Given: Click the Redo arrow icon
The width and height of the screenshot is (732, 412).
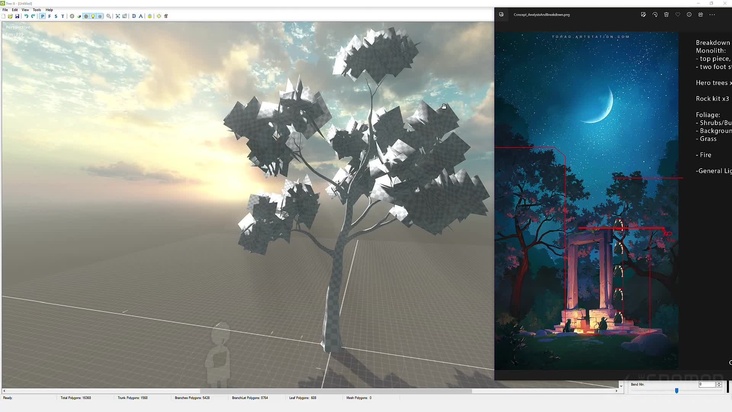Looking at the screenshot, I should [x=33, y=16].
